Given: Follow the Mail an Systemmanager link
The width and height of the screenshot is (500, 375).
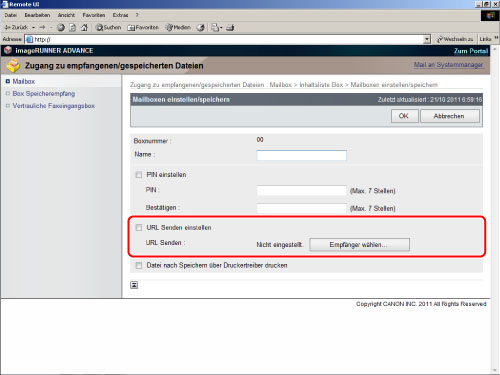Looking at the screenshot, I should tap(448, 65).
